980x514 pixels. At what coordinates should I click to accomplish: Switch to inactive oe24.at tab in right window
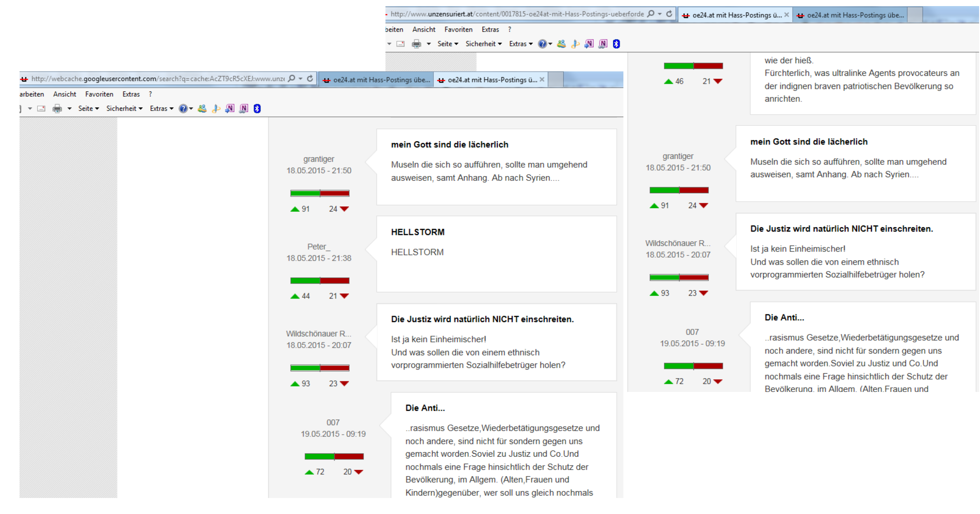click(851, 15)
